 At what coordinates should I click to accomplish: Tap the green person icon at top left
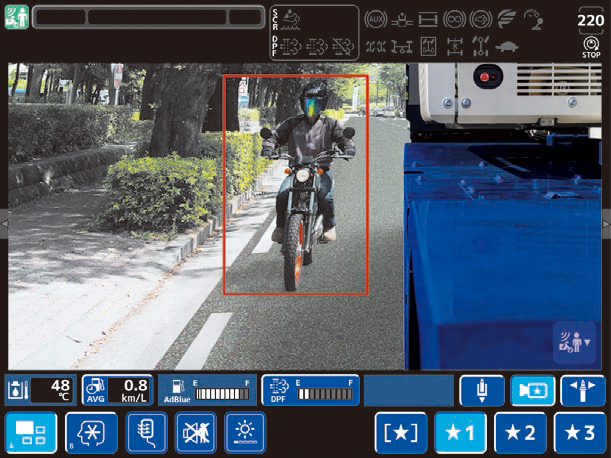tap(16, 17)
